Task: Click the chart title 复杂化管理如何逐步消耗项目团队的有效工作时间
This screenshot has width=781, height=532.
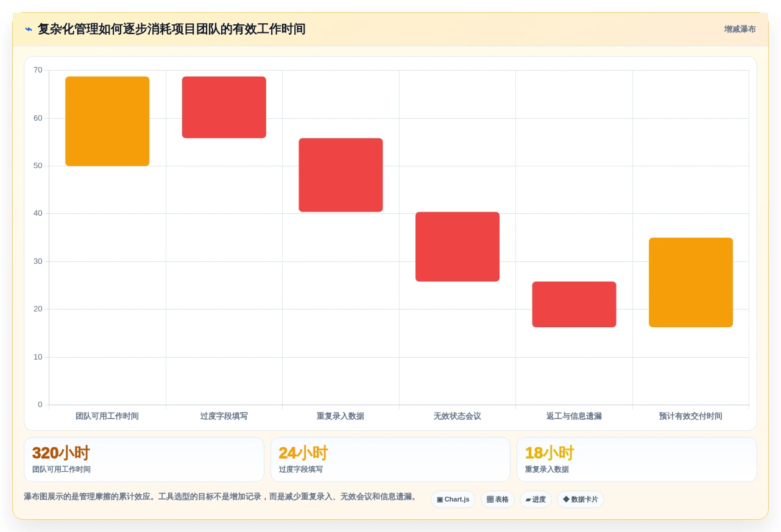Action: (x=171, y=29)
